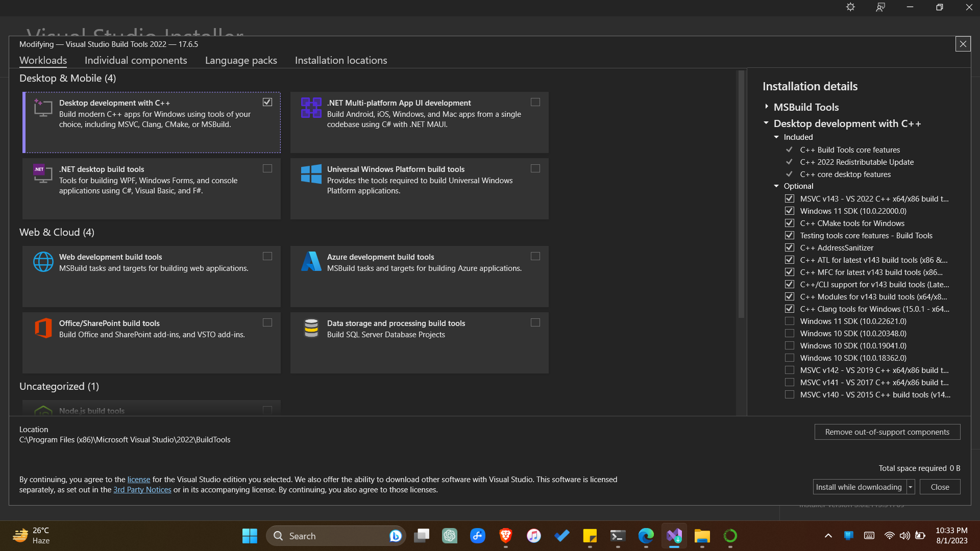Check the .NET desktop build tools workload
This screenshot has width=980, height=551.
267,168
